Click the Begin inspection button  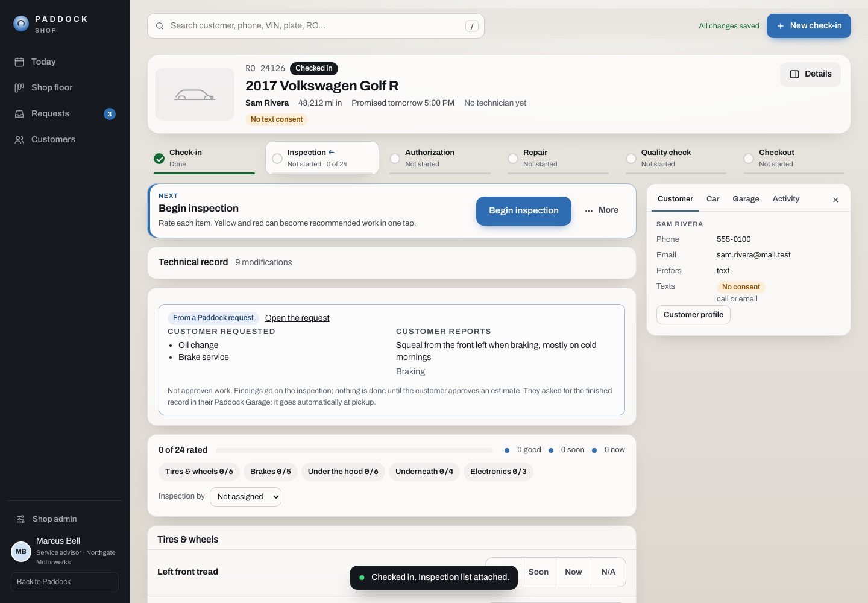tap(524, 211)
